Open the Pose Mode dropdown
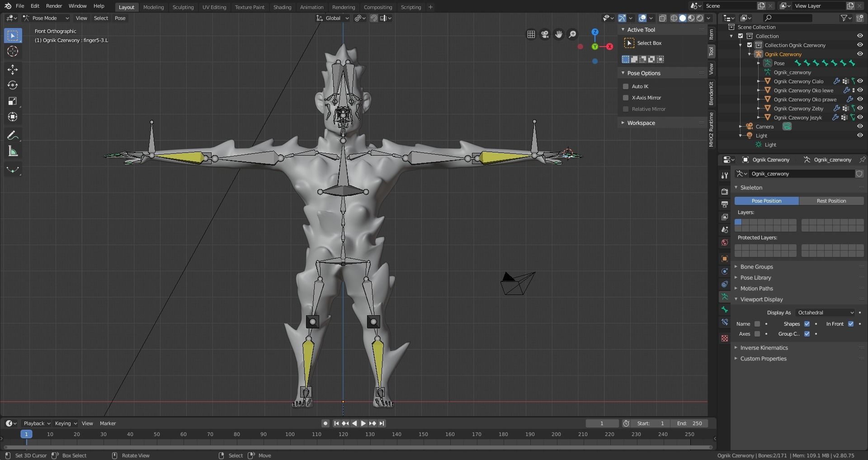Screen dimensions: 868x460 (x=46, y=18)
